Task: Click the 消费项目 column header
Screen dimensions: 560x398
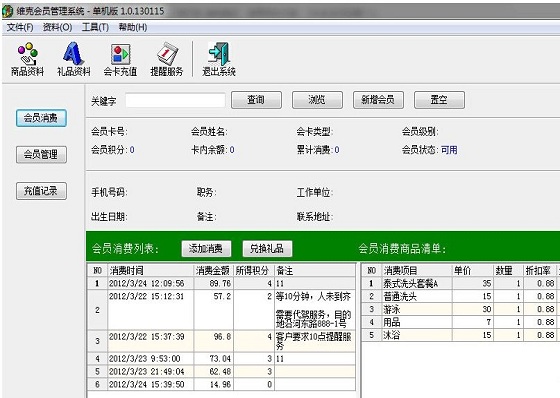Action: click(417, 270)
